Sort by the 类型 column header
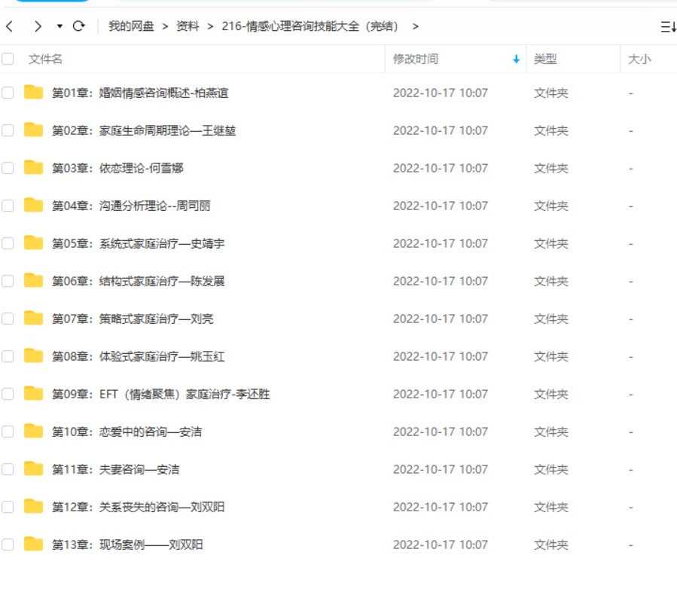The height and width of the screenshot is (616, 677). click(x=545, y=59)
